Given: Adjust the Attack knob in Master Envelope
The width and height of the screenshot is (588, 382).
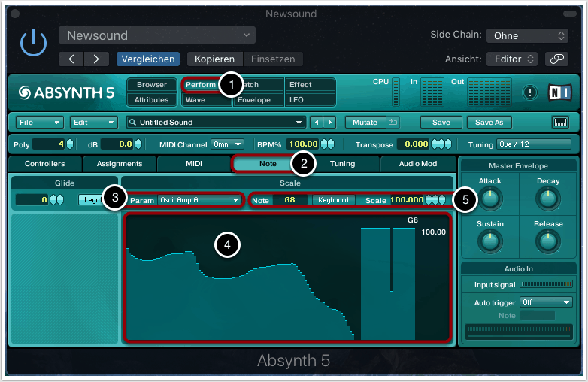Looking at the screenshot, I should pyautogui.click(x=489, y=199).
